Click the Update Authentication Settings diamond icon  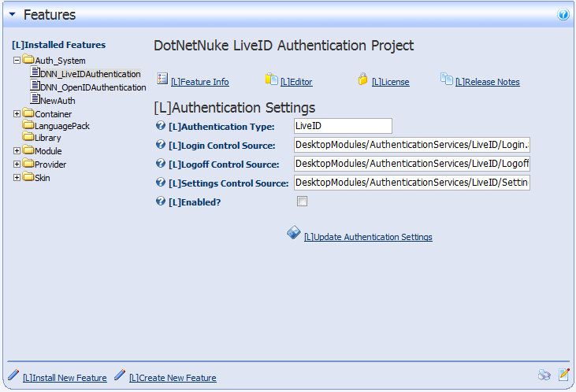click(293, 232)
